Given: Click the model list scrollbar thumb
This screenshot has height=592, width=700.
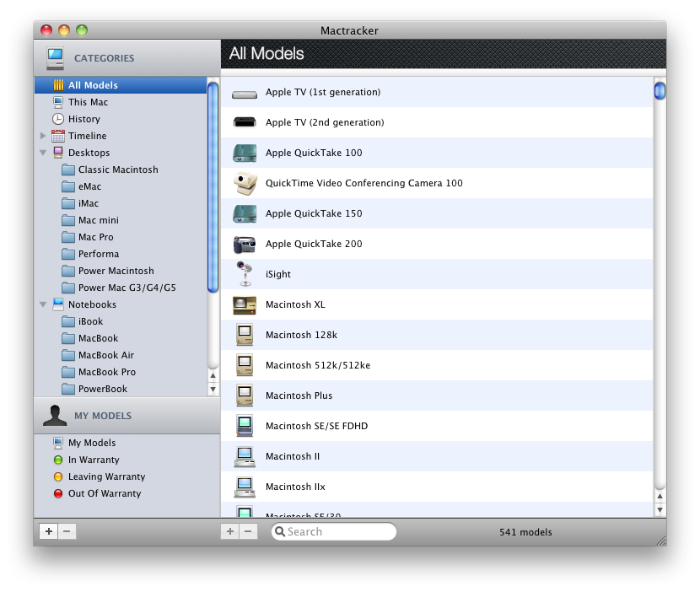Looking at the screenshot, I should point(660,91).
